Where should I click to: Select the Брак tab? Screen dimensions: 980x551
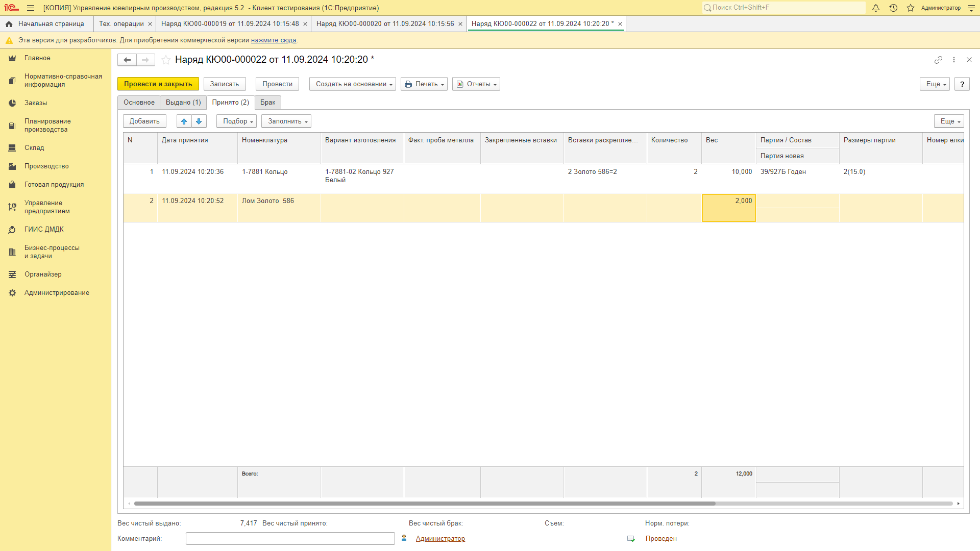coord(268,102)
